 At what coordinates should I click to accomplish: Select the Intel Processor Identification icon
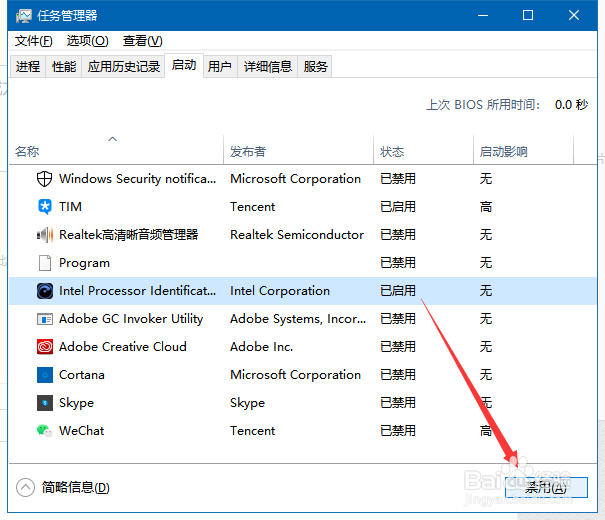[44, 291]
